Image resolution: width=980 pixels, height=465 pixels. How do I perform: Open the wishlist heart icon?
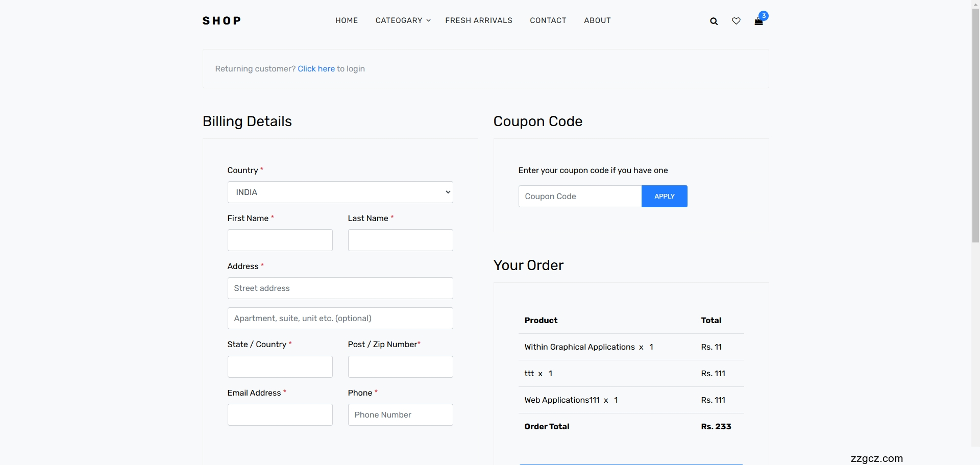(736, 21)
